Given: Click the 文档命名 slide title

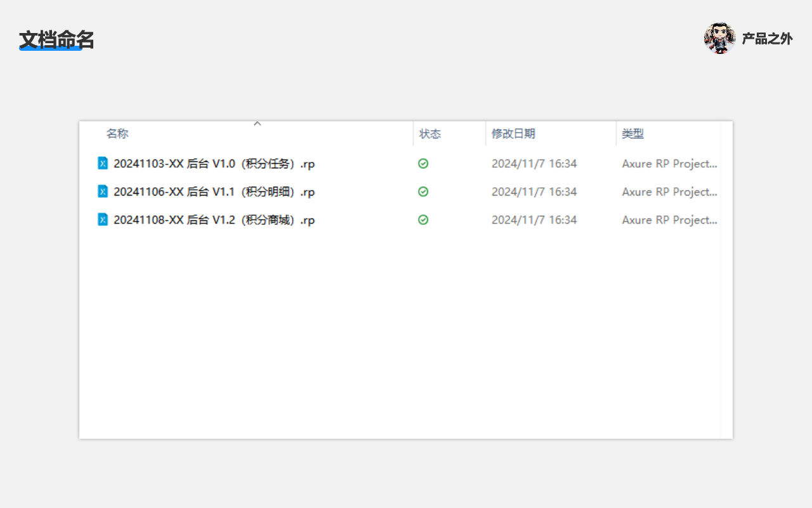Looking at the screenshot, I should tap(56, 39).
